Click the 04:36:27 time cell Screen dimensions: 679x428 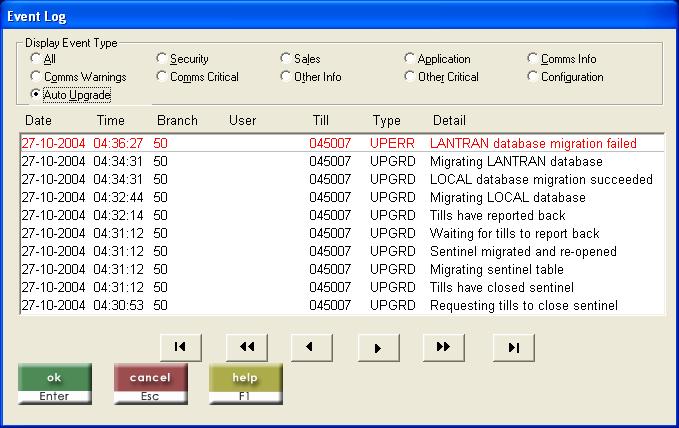pyautogui.click(x=118, y=143)
